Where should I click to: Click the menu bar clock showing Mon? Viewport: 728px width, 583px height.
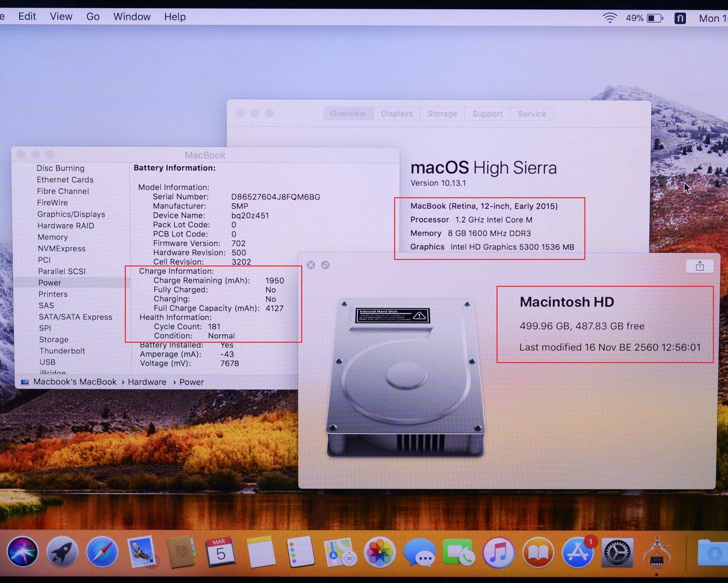point(713,18)
